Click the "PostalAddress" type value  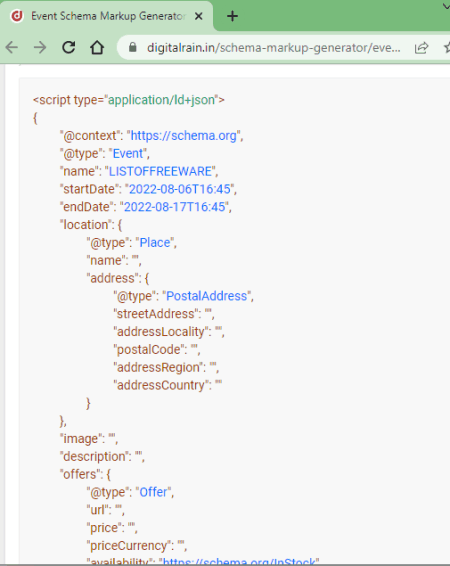[206, 296]
